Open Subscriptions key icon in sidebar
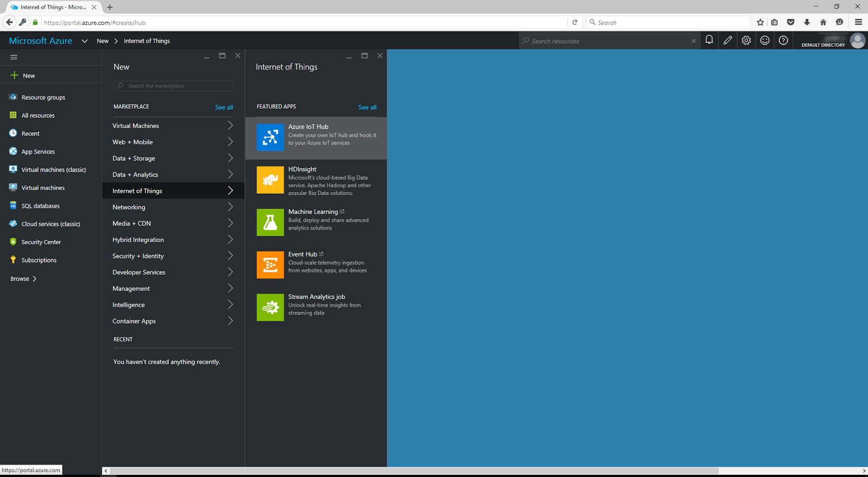 [13, 260]
